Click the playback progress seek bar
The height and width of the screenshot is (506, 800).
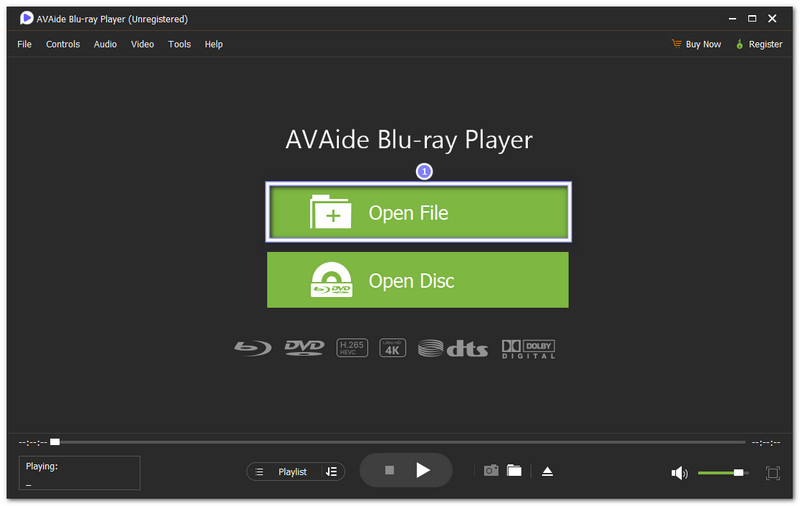tap(400, 441)
